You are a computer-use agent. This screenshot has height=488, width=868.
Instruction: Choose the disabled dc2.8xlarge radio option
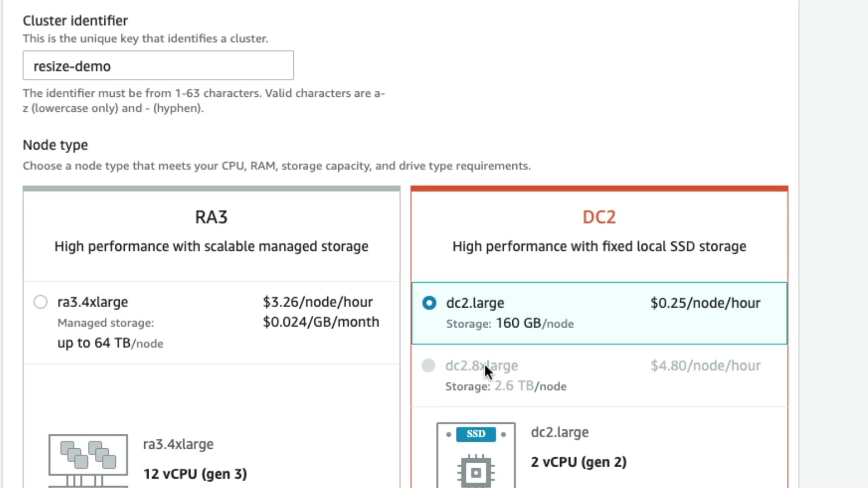tap(428, 365)
